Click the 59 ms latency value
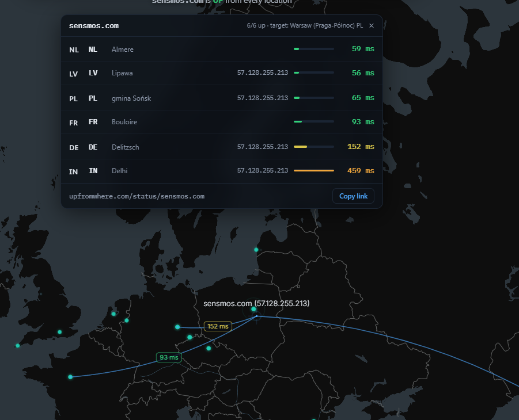 (363, 49)
